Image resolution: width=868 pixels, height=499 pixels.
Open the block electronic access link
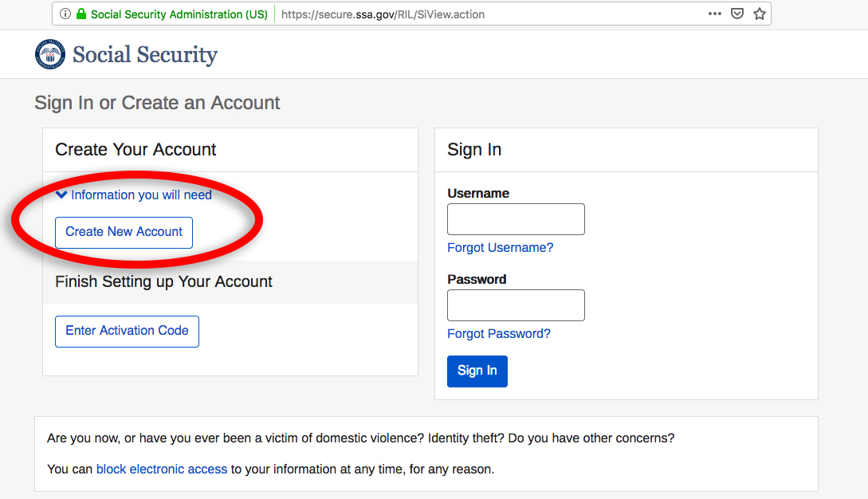click(162, 470)
